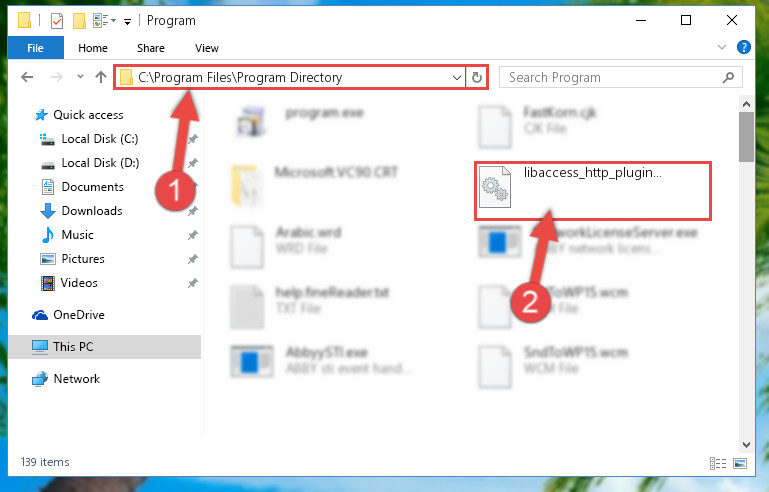Switch to the Home ribbon tab

point(93,48)
